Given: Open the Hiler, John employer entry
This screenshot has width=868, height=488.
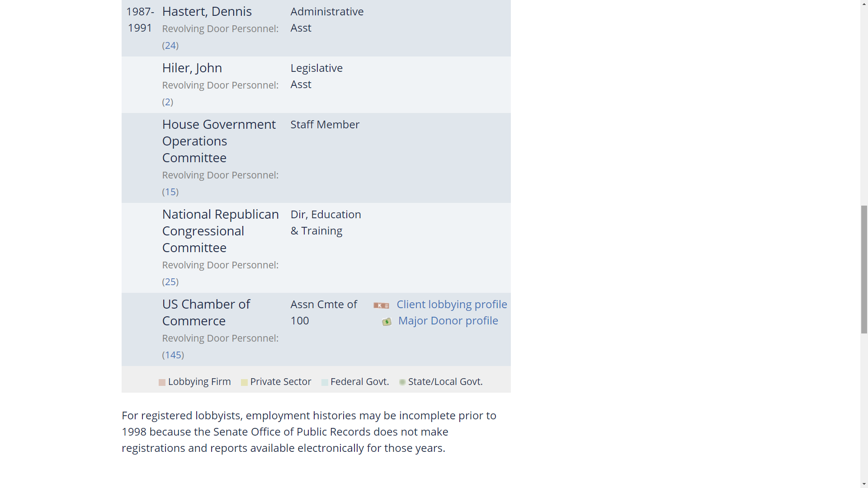Looking at the screenshot, I should (x=192, y=68).
